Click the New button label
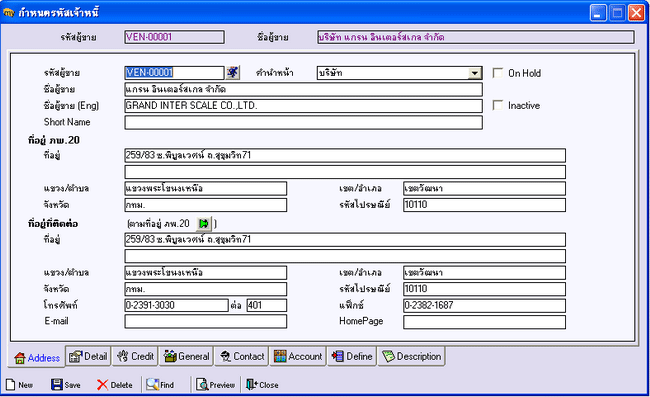 (25, 385)
